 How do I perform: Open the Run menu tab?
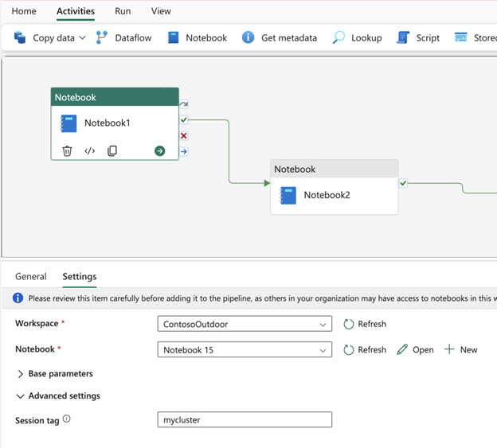click(x=123, y=11)
